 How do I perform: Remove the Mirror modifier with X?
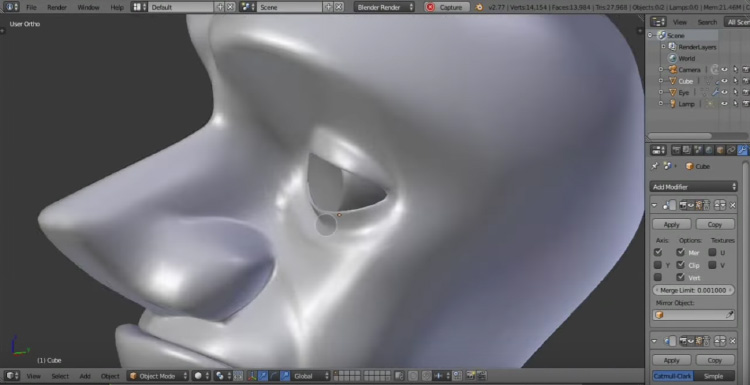pyautogui.click(x=732, y=206)
